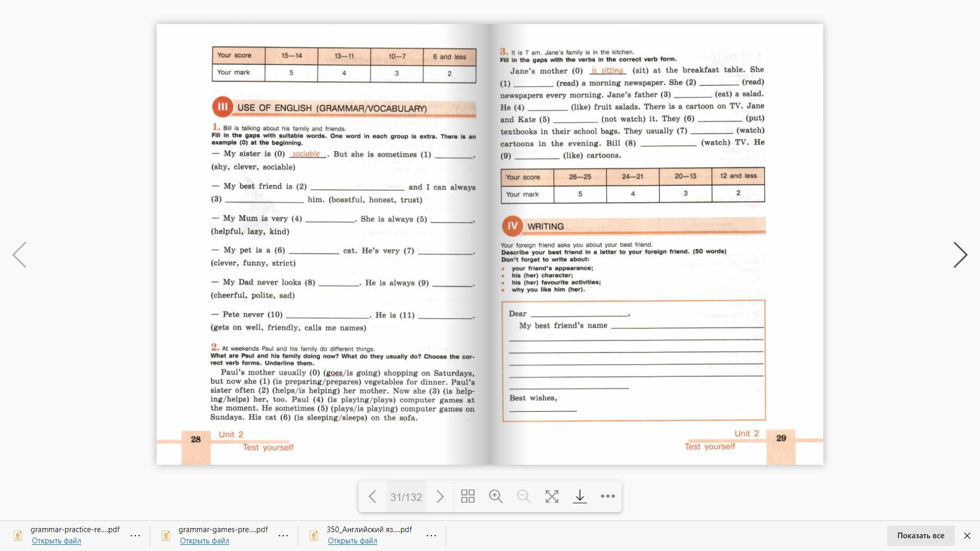Flip to previous page with left arrow
This screenshot has width=980, height=551.
click(x=19, y=255)
